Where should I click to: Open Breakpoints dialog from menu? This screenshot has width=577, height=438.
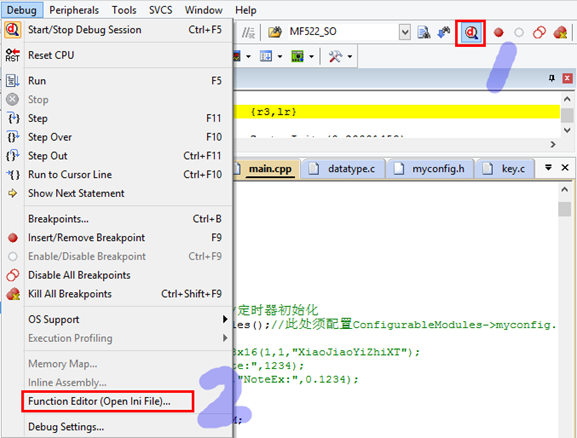click(x=117, y=219)
